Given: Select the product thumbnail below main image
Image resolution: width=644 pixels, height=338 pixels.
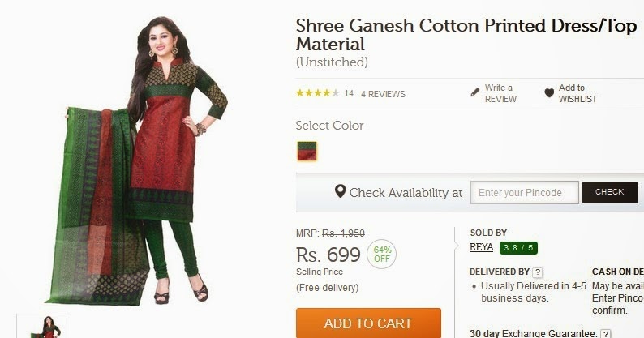Looking at the screenshot, I should [44, 326].
